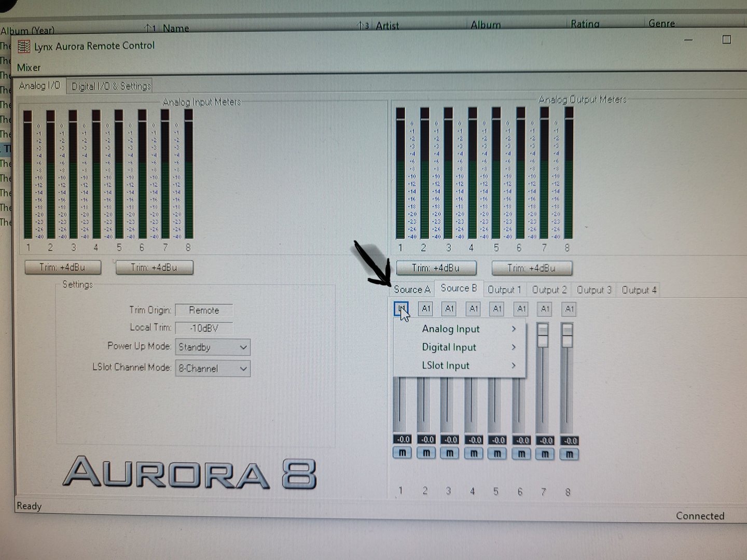Image resolution: width=747 pixels, height=560 pixels.
Task: Sort by Rating column in background window
Action: pos(585,23)
